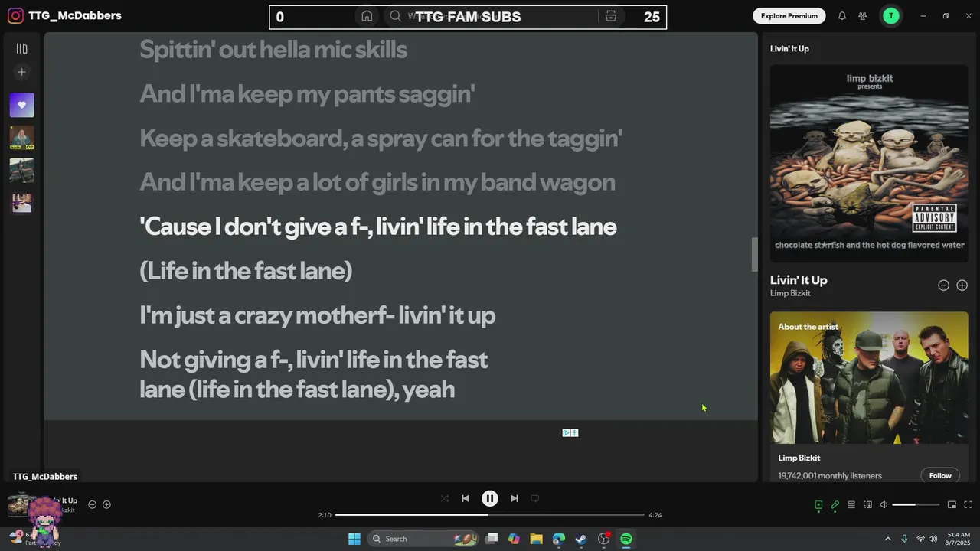Viewport: 980px width, 551px height.
Task: Skip to the previous track
Action: [x=465, y=498]
